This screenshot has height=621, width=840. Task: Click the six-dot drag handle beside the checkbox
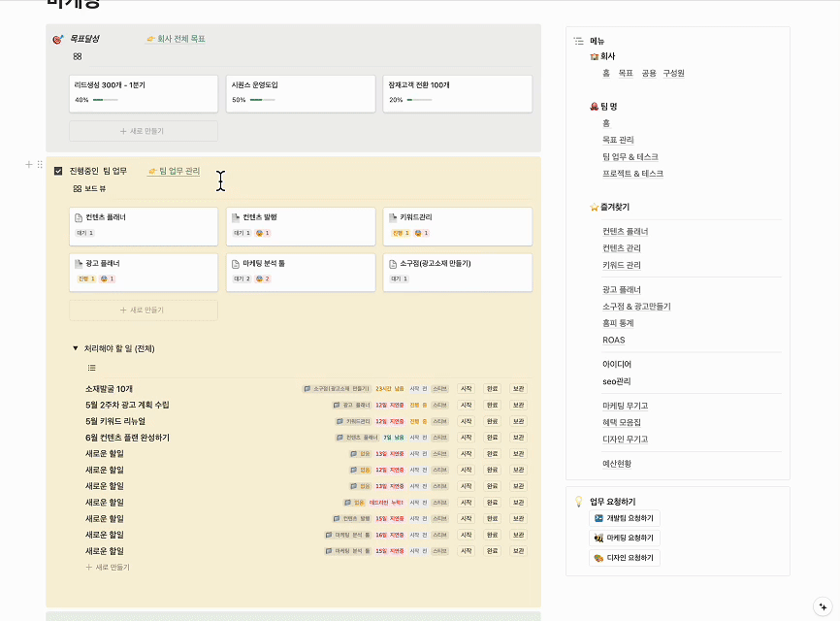40,165
